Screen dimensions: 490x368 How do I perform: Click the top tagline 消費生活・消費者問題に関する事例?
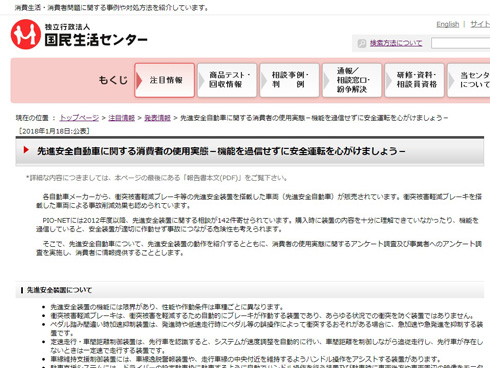coord(112,8)
